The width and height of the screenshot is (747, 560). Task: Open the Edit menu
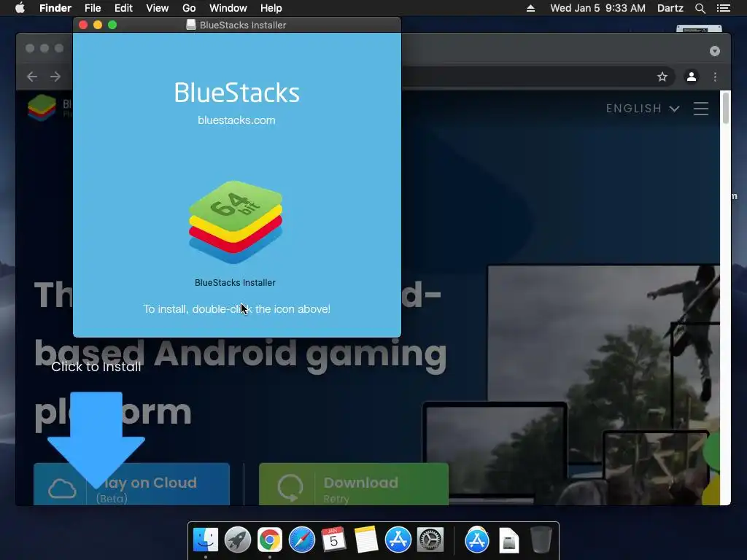pyautogui.click(x=123, y=8)
